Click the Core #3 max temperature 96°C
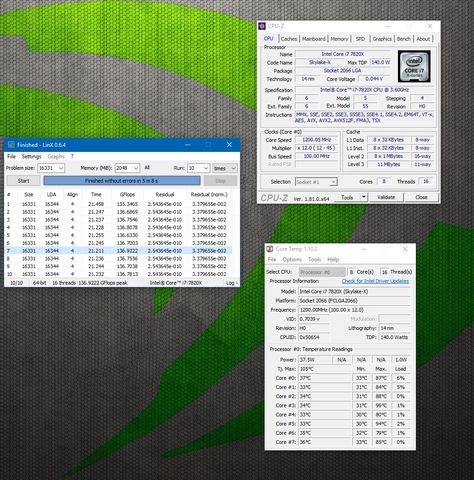The width and height of the screenshot is (474, 480). [x=381, y=405]
